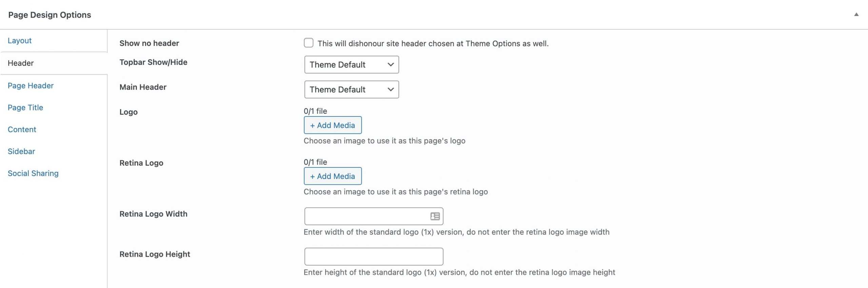The height and width of the screenshot is (288, 868).
Task: Click the Main Header dropdown chevron arrow
Action: point(391,89)
